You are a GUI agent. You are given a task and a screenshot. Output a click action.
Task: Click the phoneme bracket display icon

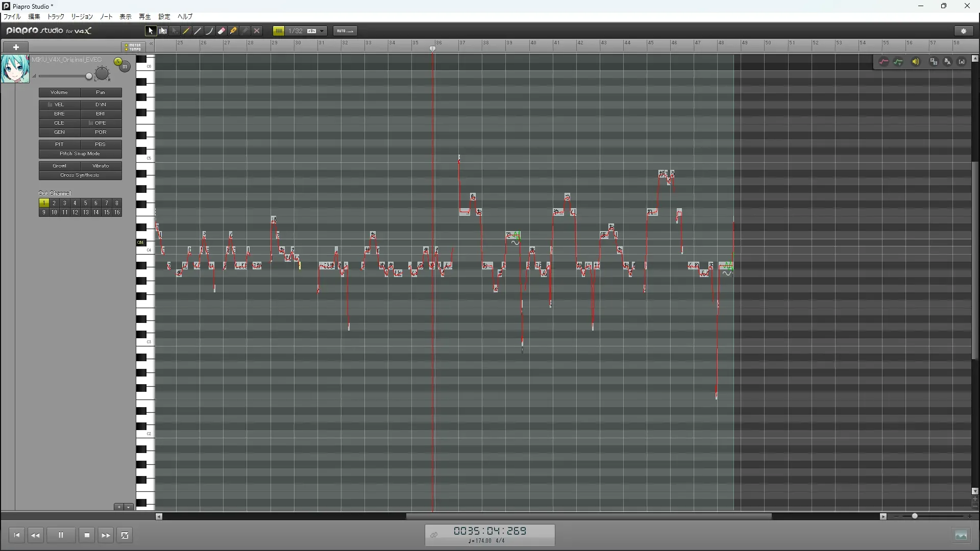click(x=962, y=62)
